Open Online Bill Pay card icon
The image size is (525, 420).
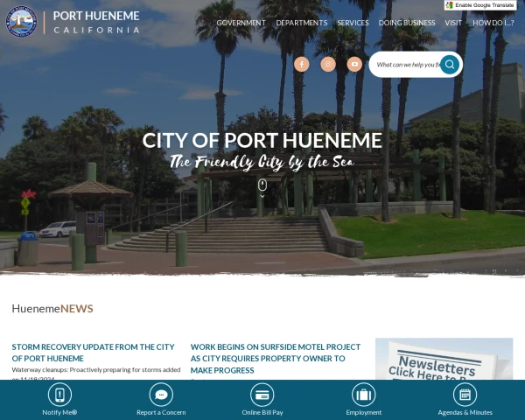tap(262, 395)
